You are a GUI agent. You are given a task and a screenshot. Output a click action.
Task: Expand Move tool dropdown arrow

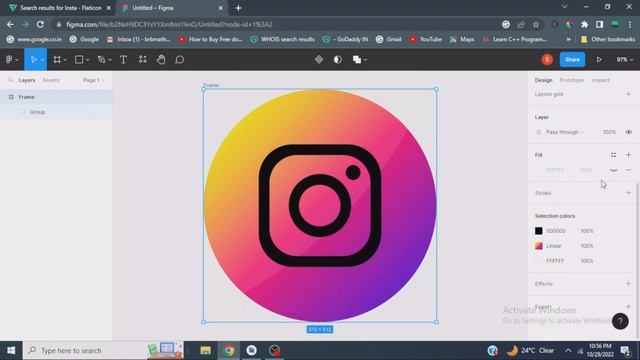coord(42,60)
